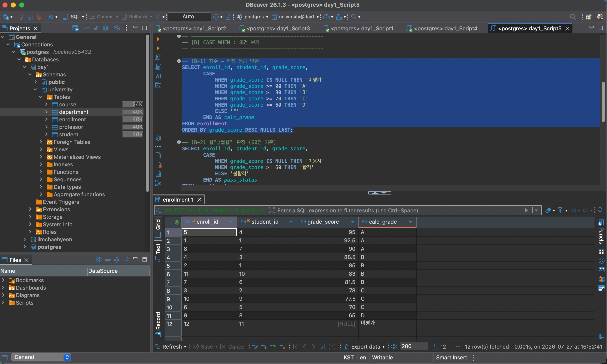Click the red disconnect icon in main toolbar
This screenshot has height=364, width=607.
click(x=39, y=17)
